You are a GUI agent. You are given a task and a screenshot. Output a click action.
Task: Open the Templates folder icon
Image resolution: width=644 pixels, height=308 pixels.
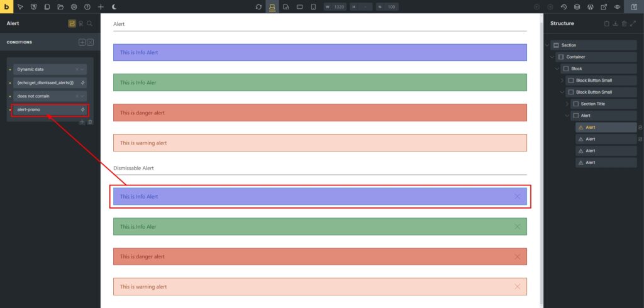coord(60,7)
